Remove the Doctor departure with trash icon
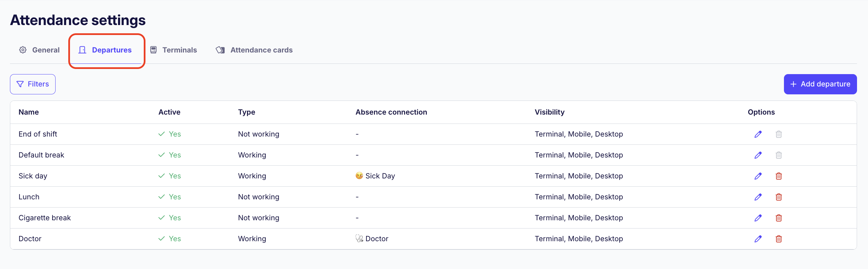868x269 pixels. tap(778, 239)
